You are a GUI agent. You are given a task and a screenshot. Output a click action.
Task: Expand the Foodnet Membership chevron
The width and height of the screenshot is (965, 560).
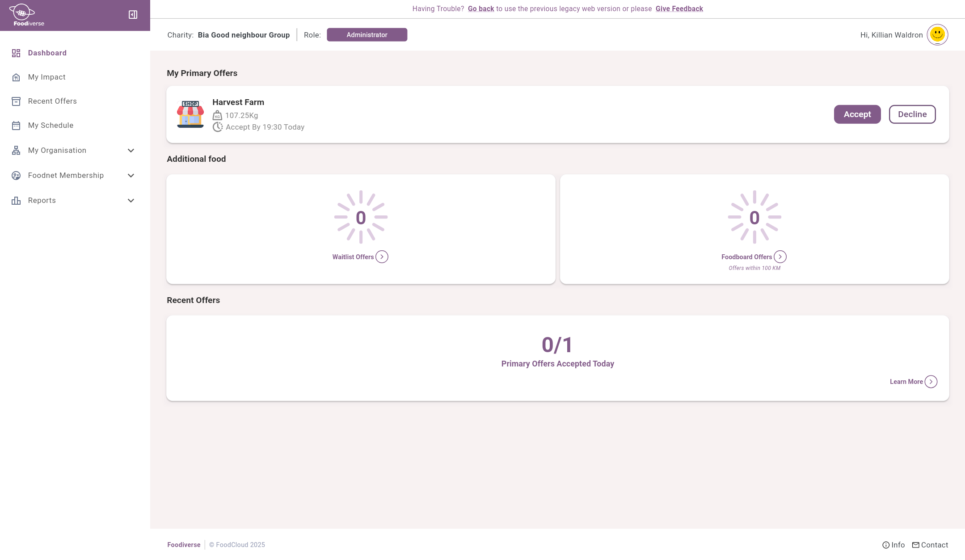tap(131, 176)
